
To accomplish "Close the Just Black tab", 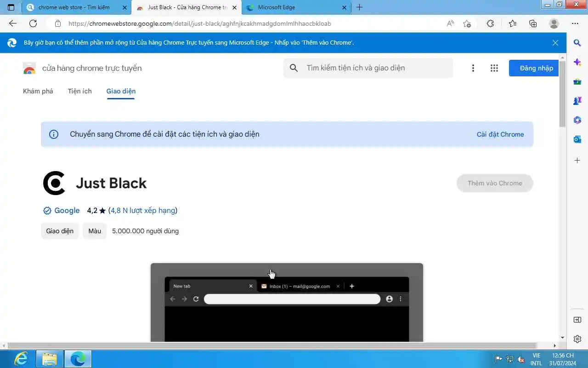I will (235, 7).
